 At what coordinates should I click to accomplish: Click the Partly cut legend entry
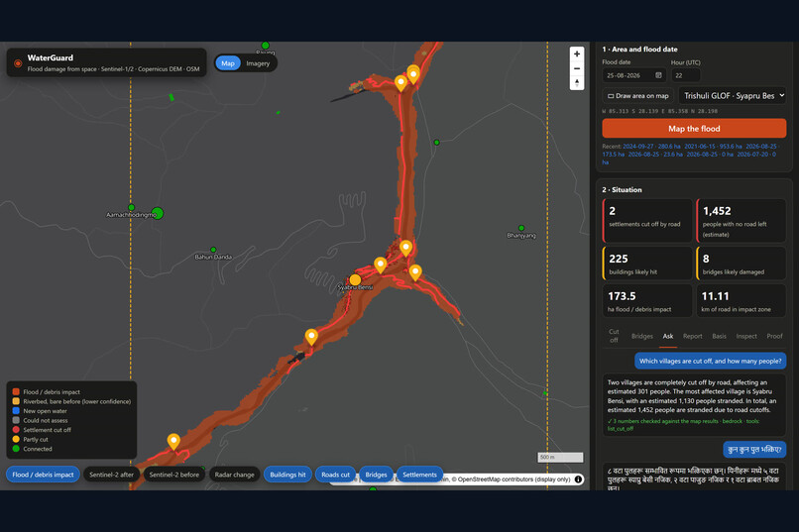30,439
